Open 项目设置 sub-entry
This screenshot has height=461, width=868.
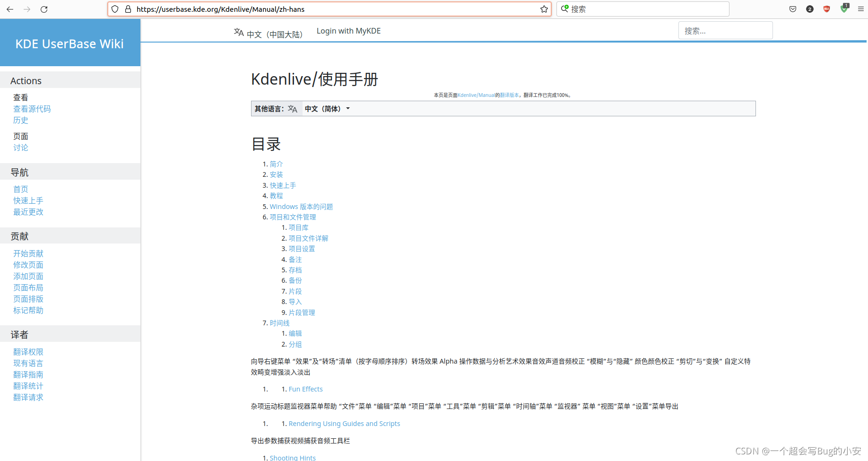pyautogui.click(x=302, y=249)
